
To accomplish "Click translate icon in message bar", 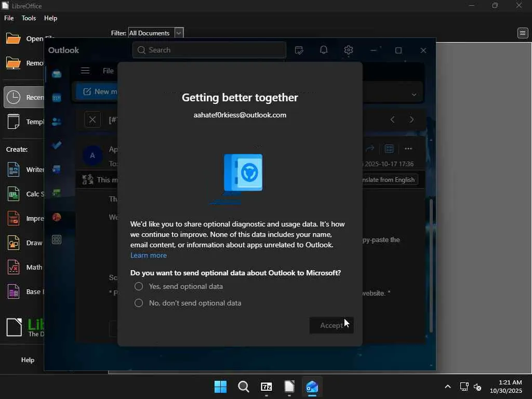I will 88,179.
